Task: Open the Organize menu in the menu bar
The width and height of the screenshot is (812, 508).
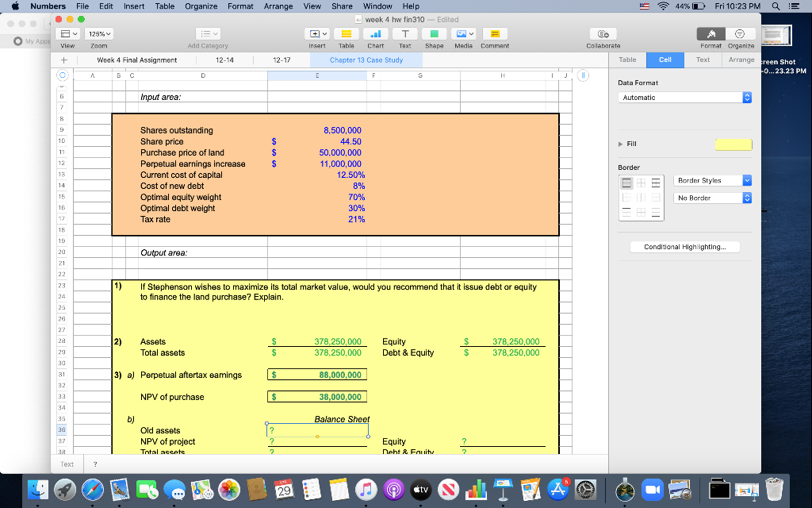Action: (201, 6)
